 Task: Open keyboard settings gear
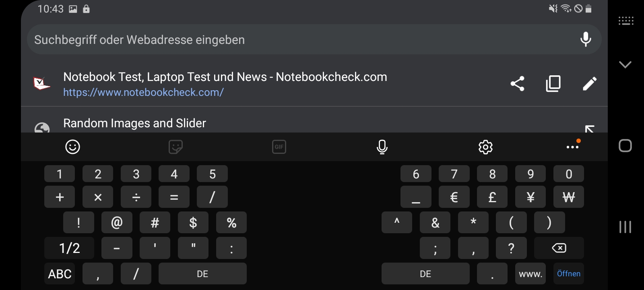tap(485, 147)
